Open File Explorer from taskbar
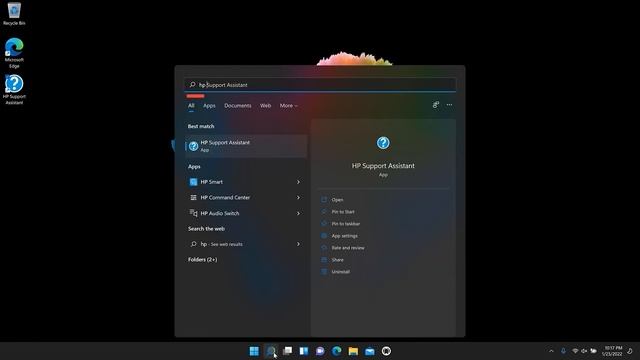The height and width of the screenshot is (360, 640). click(x=353, y=351)
